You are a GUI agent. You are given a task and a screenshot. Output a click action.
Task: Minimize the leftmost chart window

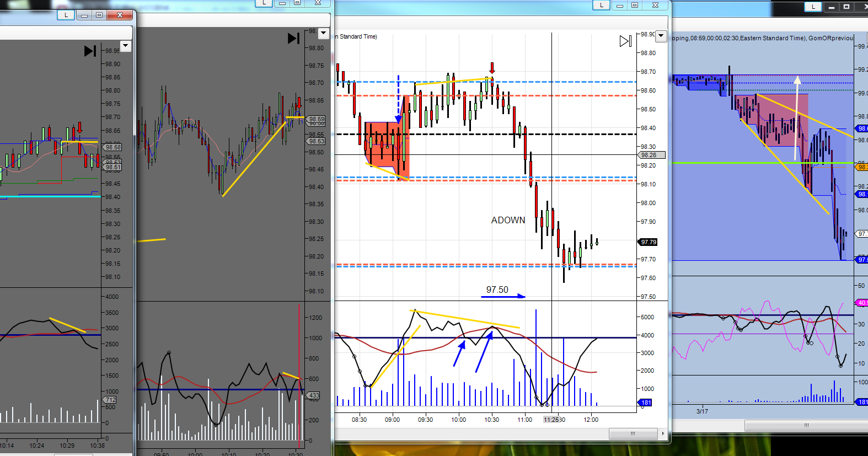click(x=84, y=15)
